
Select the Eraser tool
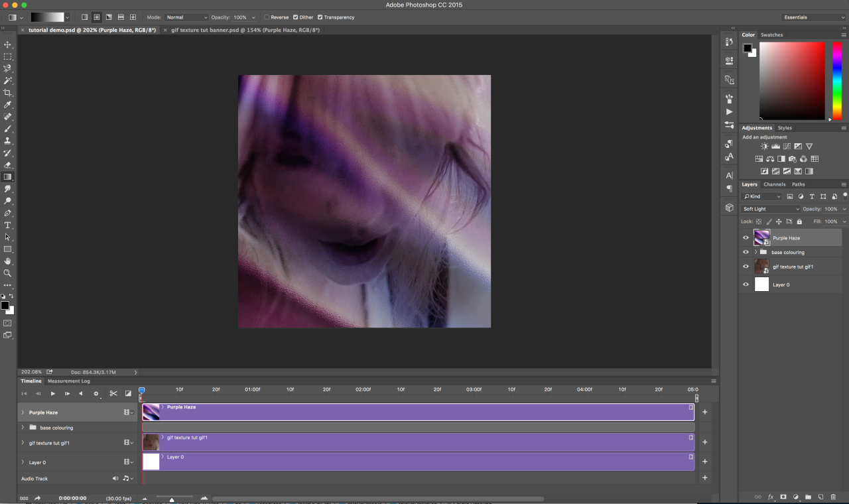pyautogui.click(x=8, y=165)
